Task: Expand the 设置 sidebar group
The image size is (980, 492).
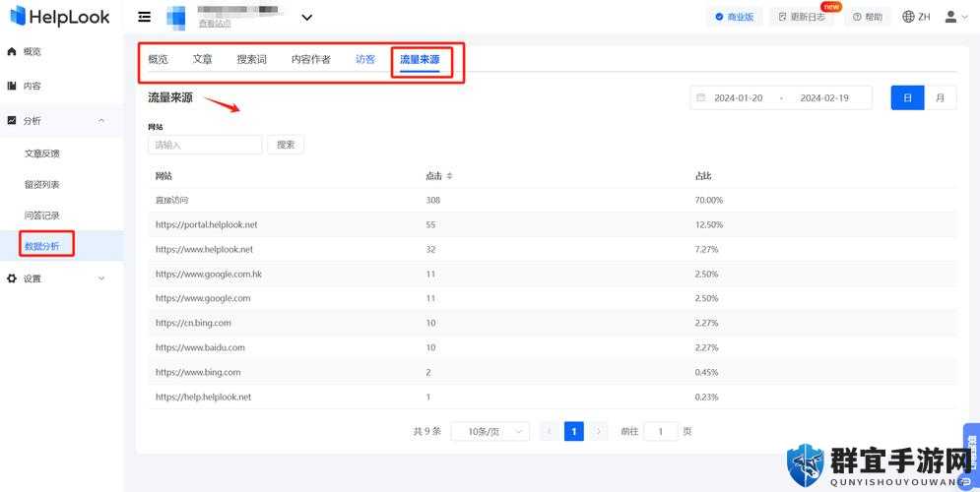Action: (x=101, y=278)
